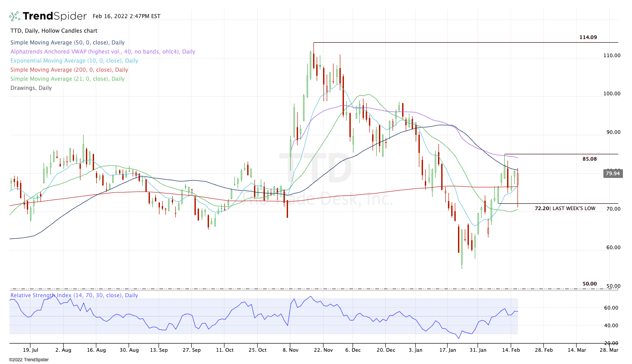The width and height of the screenshot is (632, 364).
Task: Click the Feb 16, 2022 timestamp text
Action: pyautogui.click(x=126, y=16)
